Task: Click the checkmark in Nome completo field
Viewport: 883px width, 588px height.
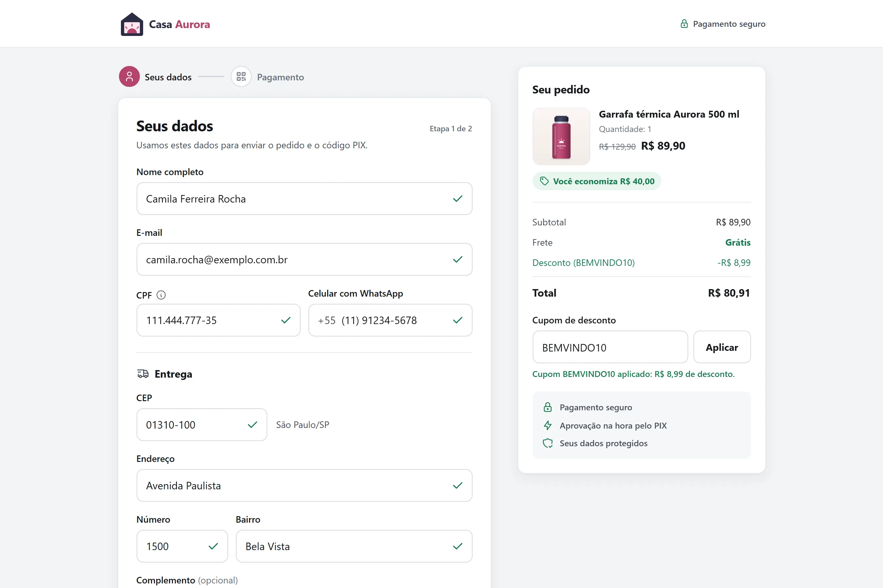Action: pyautogui.click(x=457, y=199)
